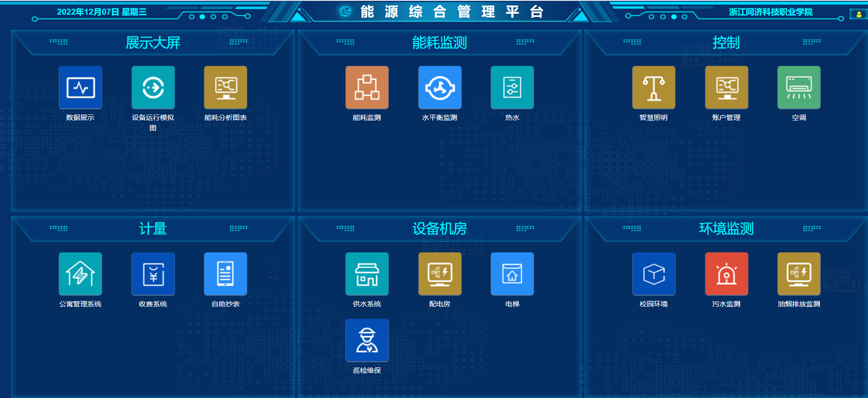The height and width of the screenshot is (398, 868).
Task: Open 公寓管理系统 apartment management icon
Action: pos(80,274)
